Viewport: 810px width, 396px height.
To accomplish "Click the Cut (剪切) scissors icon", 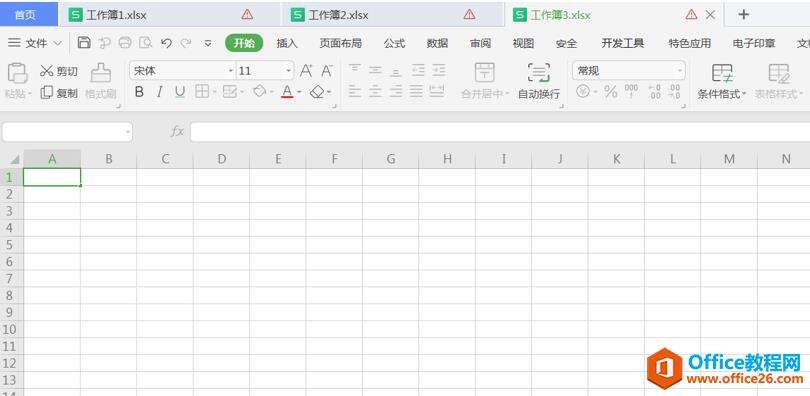I will (47, 71).
